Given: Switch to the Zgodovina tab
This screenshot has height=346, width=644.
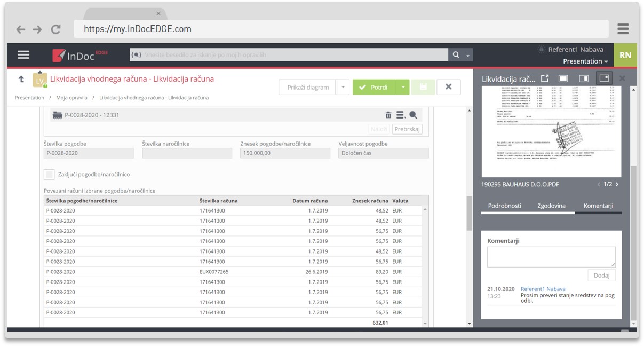Looking at the screenshot, I should click(x=551, y=206).
